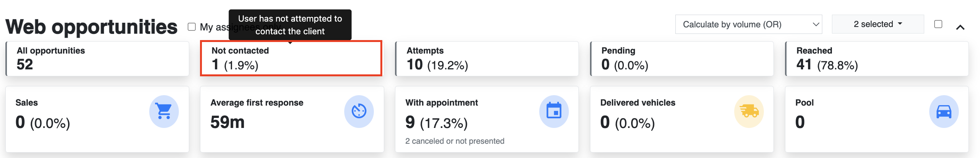Click the With appointment calendar icon

(x=554, y=111)
